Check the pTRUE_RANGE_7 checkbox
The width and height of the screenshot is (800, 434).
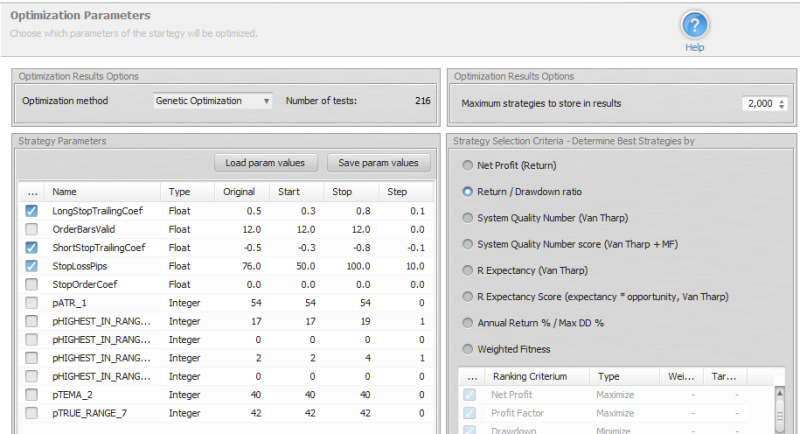pyautogui.click(x=32, y=413)
